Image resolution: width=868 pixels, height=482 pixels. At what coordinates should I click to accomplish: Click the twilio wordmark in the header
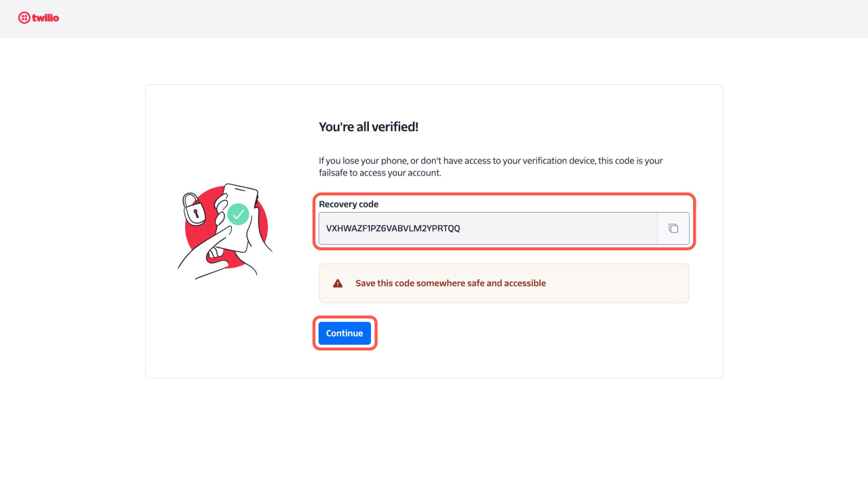[x=45, y=18]
